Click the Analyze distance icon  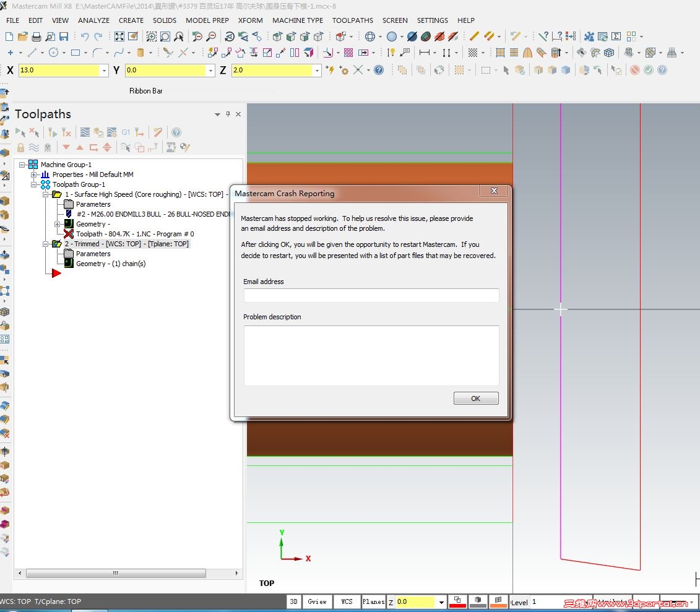pos(557,36)
